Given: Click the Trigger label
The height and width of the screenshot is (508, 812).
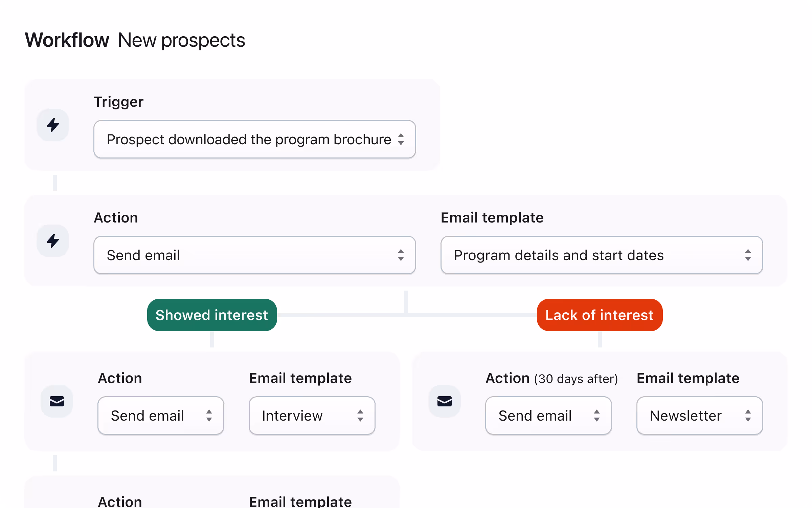Looking at the screenshot, I should 118,102.
